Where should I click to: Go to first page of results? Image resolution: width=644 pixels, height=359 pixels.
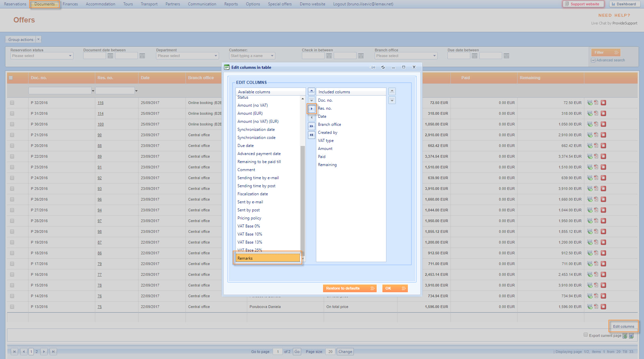[14, 352]
